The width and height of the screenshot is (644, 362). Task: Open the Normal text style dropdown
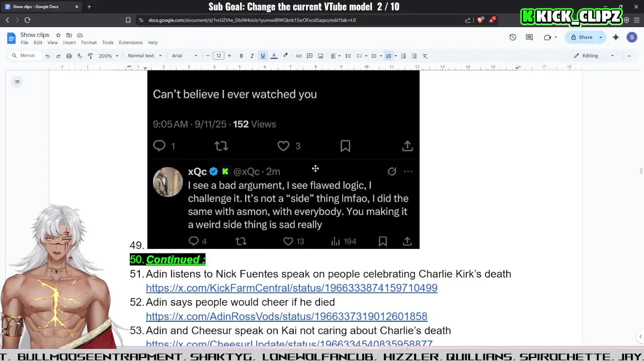[x=144, y=56]
